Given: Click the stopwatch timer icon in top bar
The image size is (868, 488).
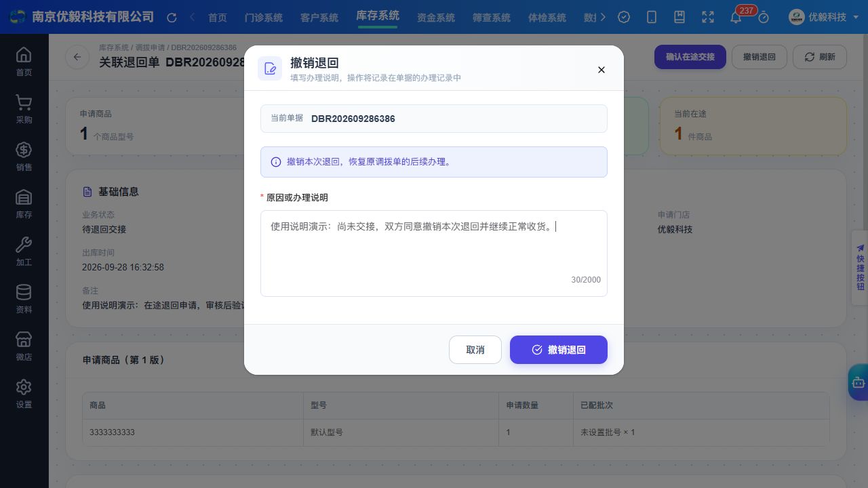Looking at the screenshot, I should 764,17.
